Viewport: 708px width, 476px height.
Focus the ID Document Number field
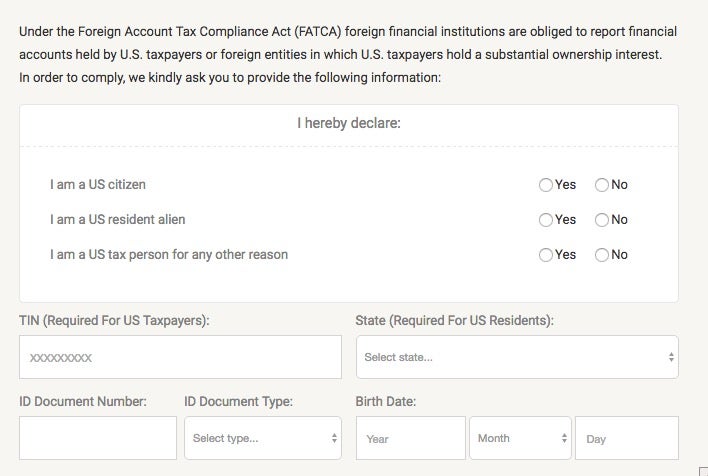(x=98, y=438)
